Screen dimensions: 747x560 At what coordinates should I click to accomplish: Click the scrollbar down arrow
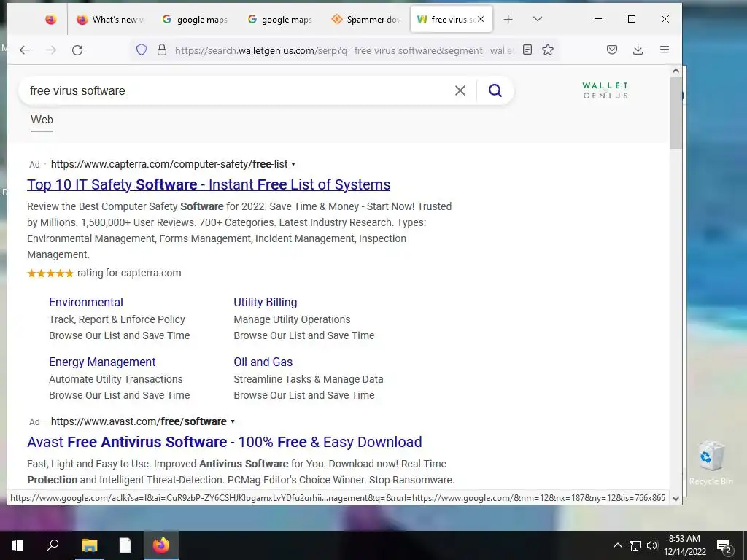click(676, 499)
